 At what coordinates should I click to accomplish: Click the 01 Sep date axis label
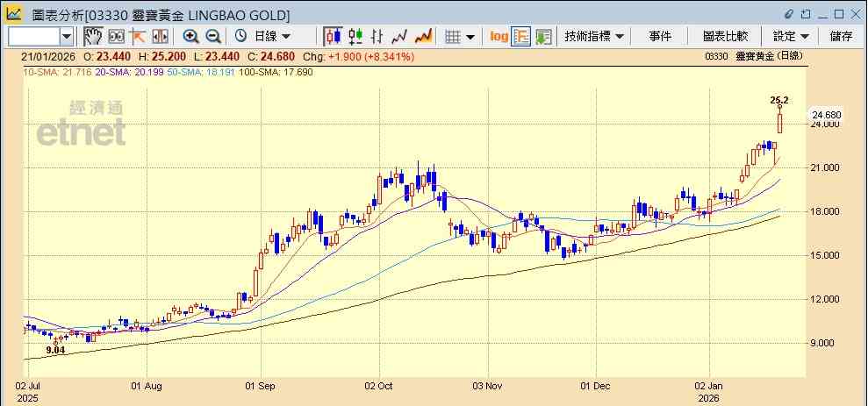click(260, 386)
